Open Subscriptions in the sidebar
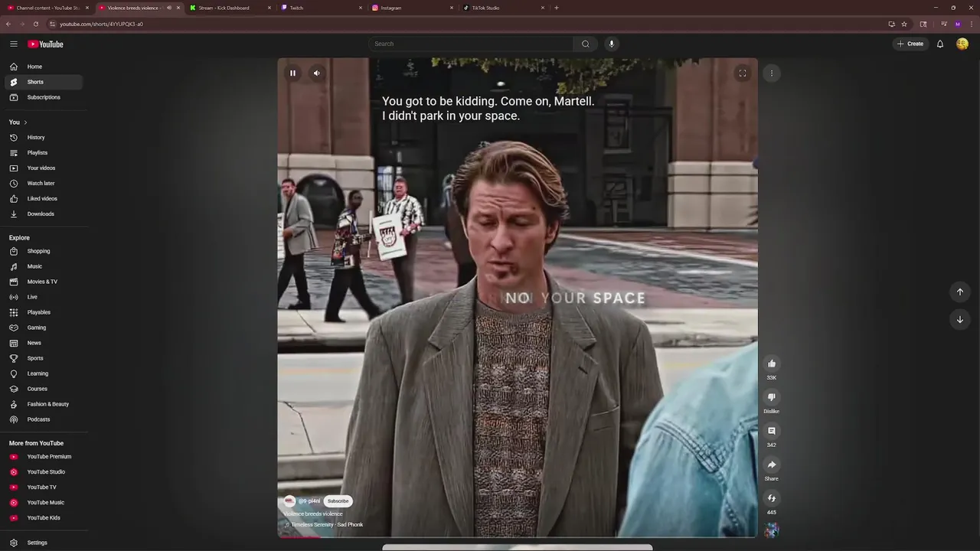Image resolution: width=980 pixels, height=551 pixels. point(44,97)
